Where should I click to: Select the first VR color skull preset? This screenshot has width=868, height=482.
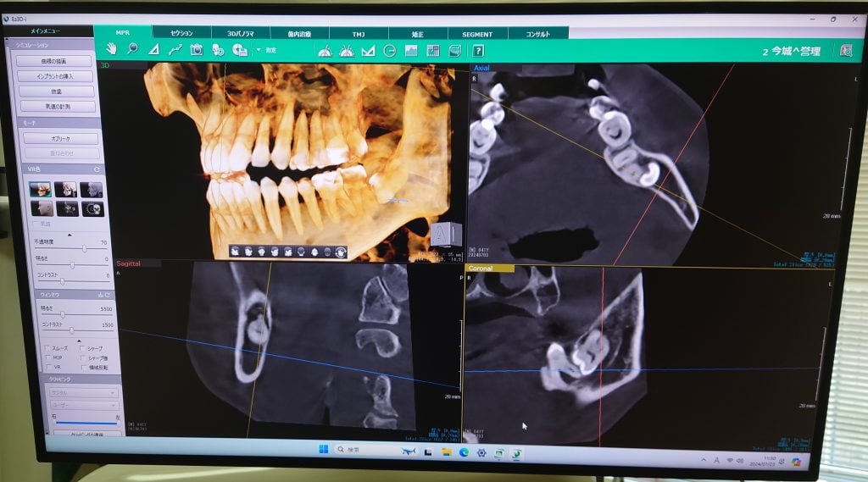tap(40, 189)
